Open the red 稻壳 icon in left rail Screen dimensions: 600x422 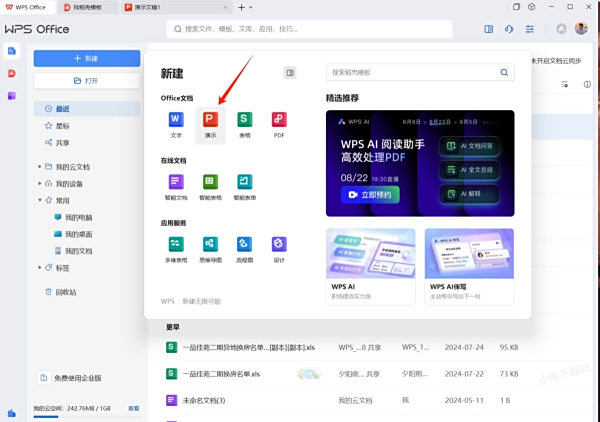point(11,73)
